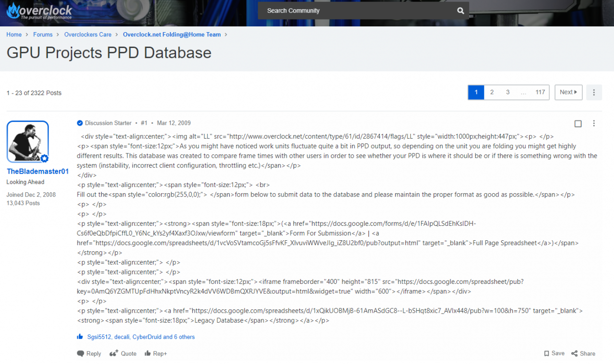Jump to page 117
614x364 pixels.
[x=540, y=93]
